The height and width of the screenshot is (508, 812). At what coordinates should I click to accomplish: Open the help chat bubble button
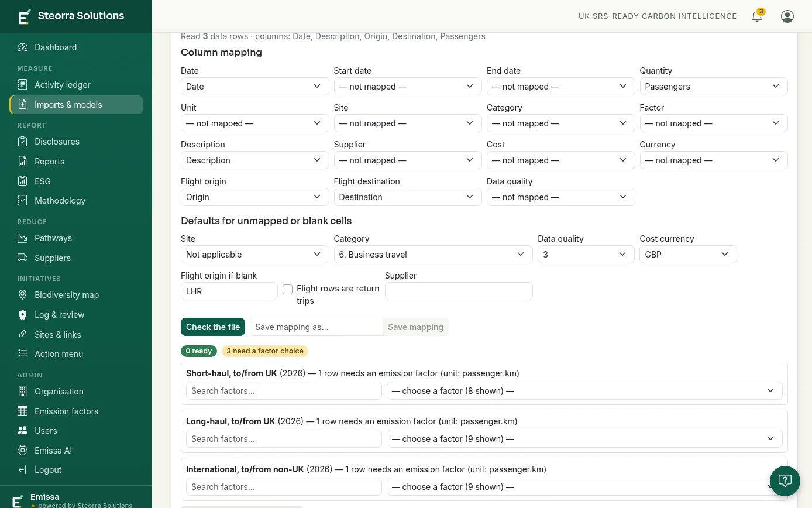(785, 481)
